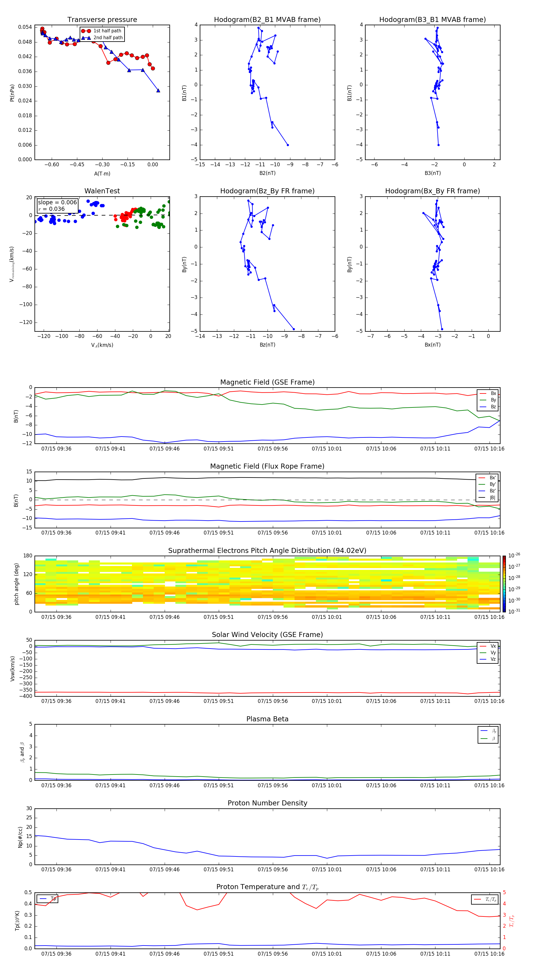Click the 'A(T·m)' x-axis label
Viewport: 535px width, 980px height.
coord(102,173)
